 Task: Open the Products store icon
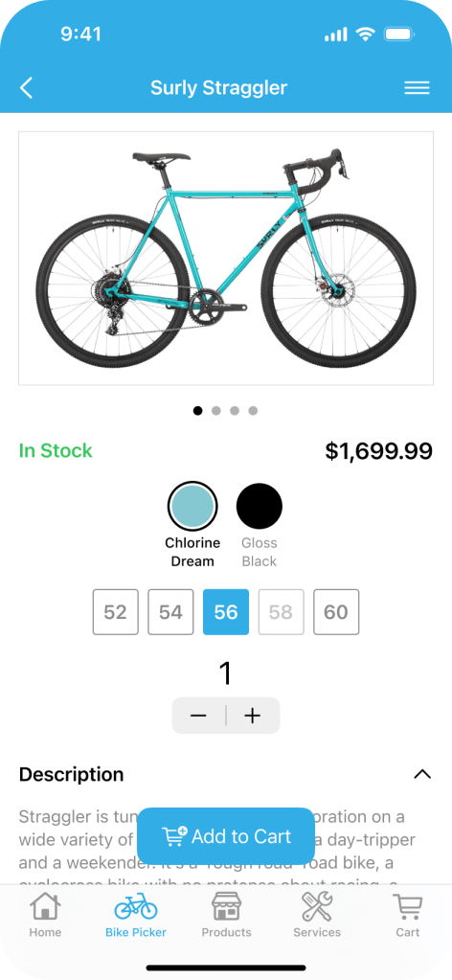click(226, 906)
